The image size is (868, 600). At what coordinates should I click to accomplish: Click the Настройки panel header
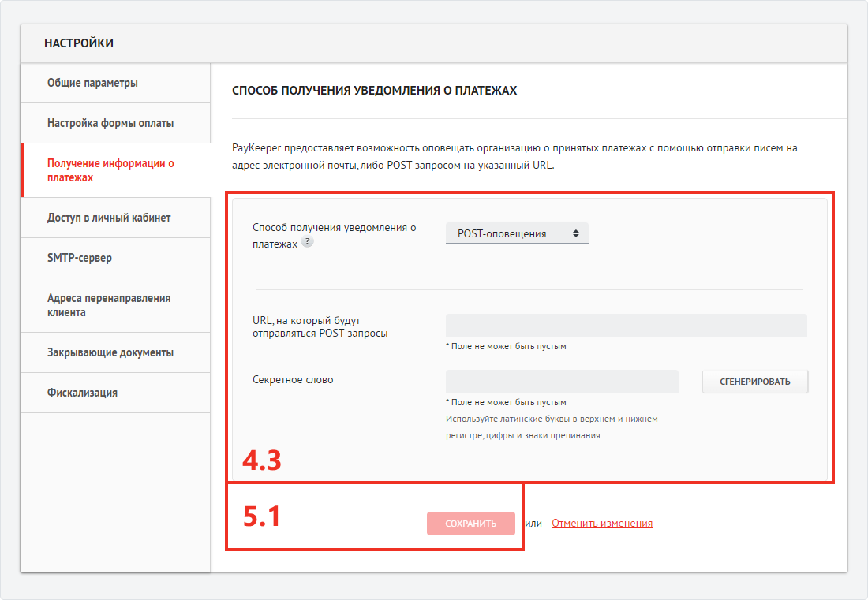coord(79,43)
